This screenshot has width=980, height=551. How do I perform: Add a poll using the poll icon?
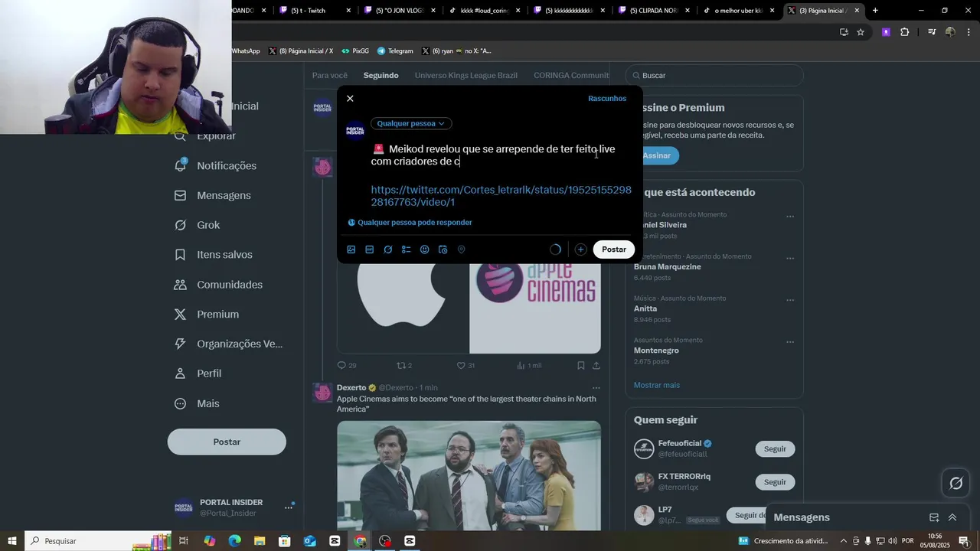coord(407,249)
